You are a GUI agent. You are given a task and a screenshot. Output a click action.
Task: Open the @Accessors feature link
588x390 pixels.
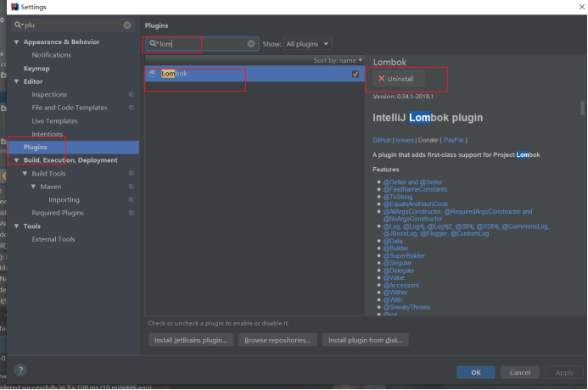(400, 285)
